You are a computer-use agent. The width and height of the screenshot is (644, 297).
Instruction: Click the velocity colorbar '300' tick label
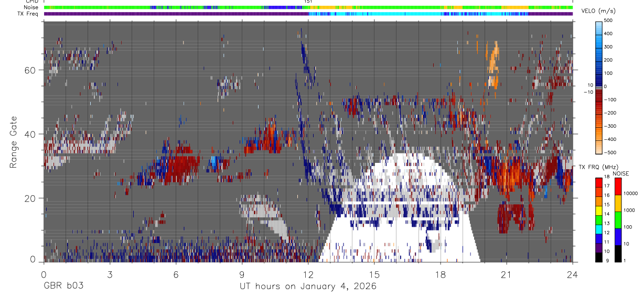[x=608, y=47]
